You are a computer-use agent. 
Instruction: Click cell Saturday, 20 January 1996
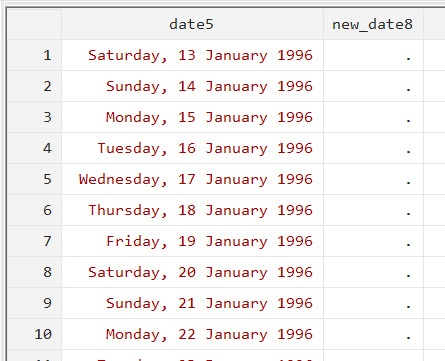192,272
